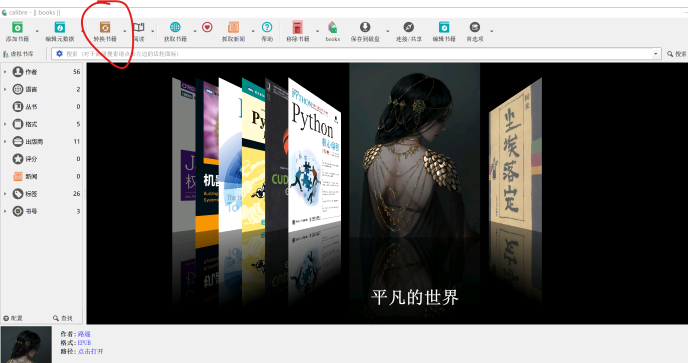Viewport: 688px width, 363px height.
Task: Expand the 语言 (Languages) tree category
Action: (x=5, y=89)
